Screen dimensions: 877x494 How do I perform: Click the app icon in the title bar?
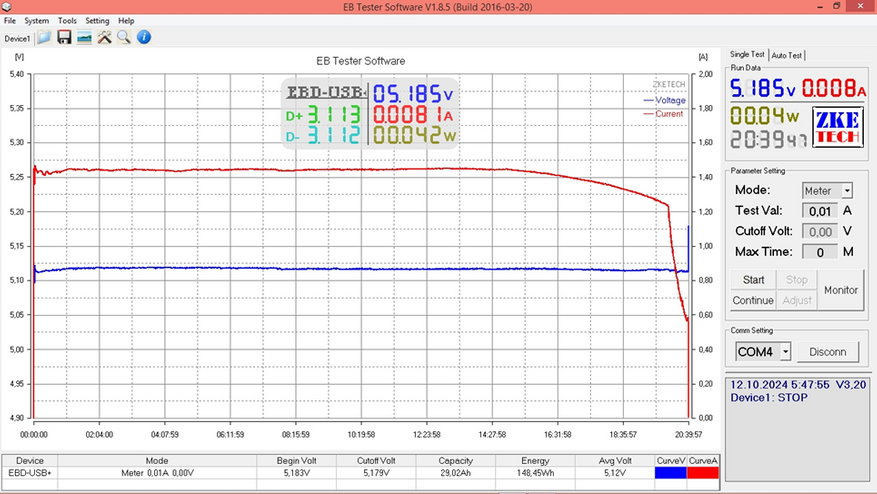click(x=6, y=7)
